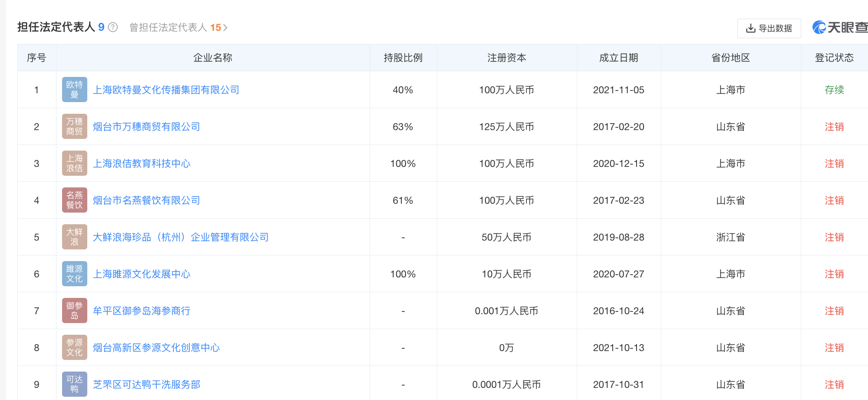Open 大鲜浪海珍品（杭州）企业管理有限公司 link
Viewport: 868px width, 400px height.
pyautogui.click(x=181, y=237)
